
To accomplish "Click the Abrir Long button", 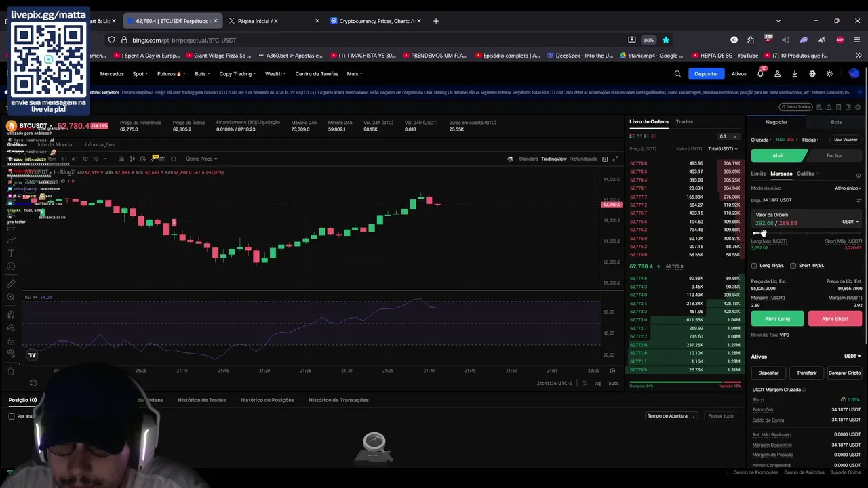I will click(777, 319).
